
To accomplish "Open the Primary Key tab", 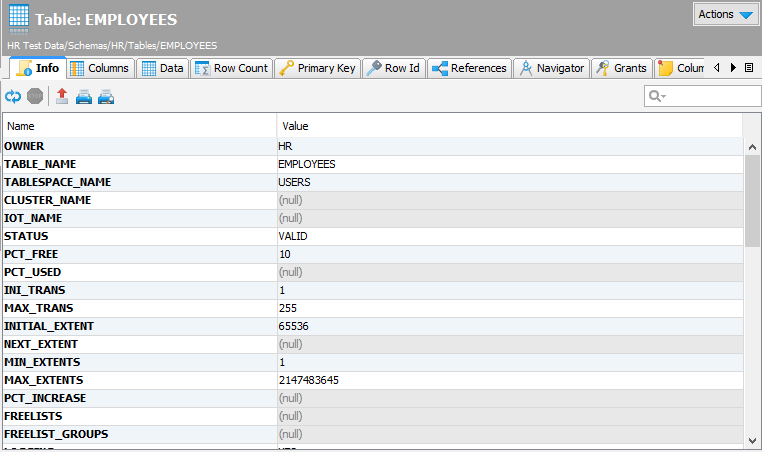I will (x=317, y=68).
